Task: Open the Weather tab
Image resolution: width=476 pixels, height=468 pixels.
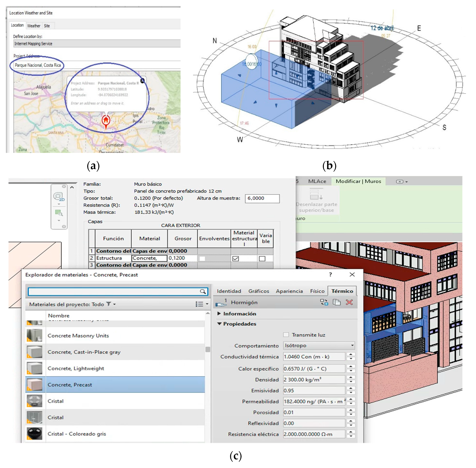Action: pyautogui.click(x=34, y=26)
